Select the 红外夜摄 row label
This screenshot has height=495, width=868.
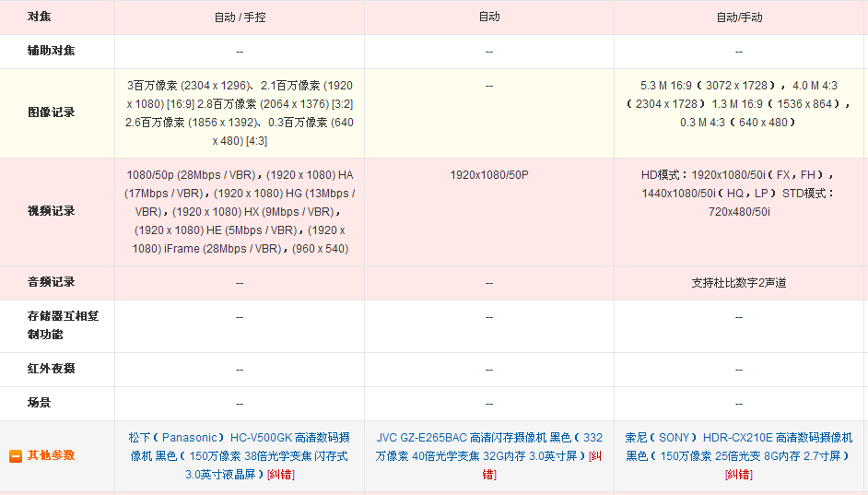click(51, 369)
